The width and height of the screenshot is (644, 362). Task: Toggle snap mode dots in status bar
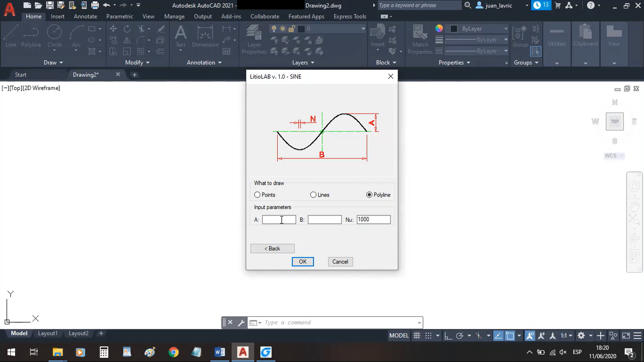[x=428, y=336]
